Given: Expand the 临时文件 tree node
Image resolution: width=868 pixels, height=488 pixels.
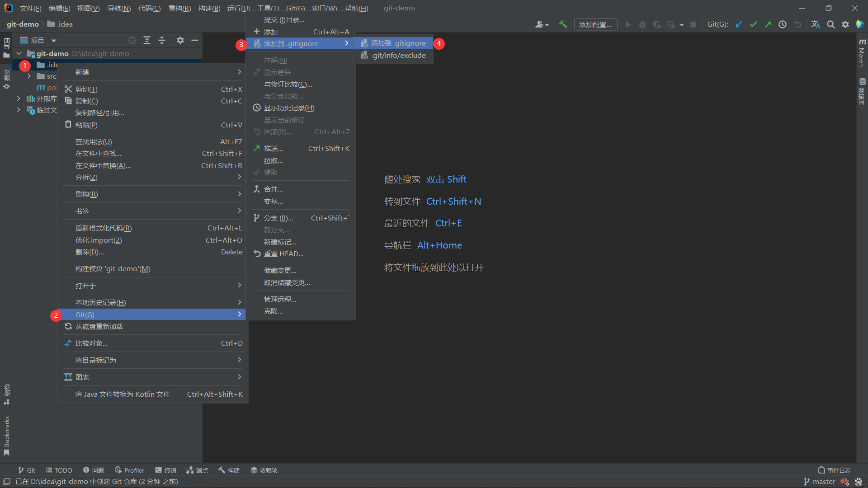Looking at the screenshot, I should (18, 109).
